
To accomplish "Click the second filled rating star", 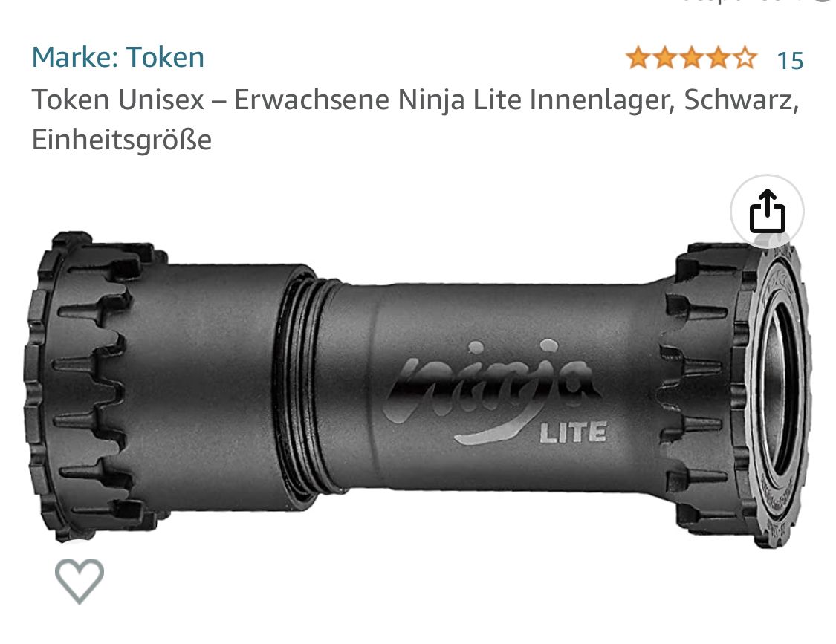I will point(665,58).
